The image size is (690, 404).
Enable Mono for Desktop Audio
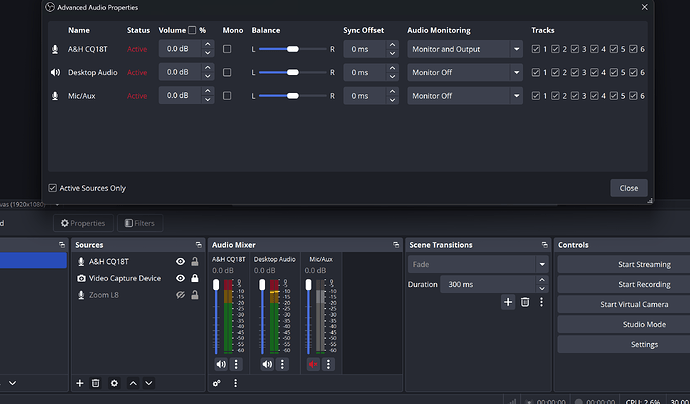227,72
